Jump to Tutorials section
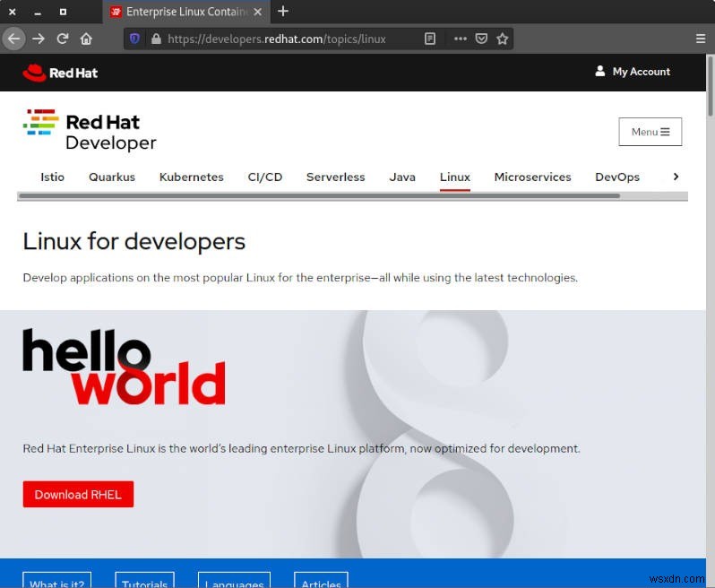715x588 pixels. coord(144,580)
